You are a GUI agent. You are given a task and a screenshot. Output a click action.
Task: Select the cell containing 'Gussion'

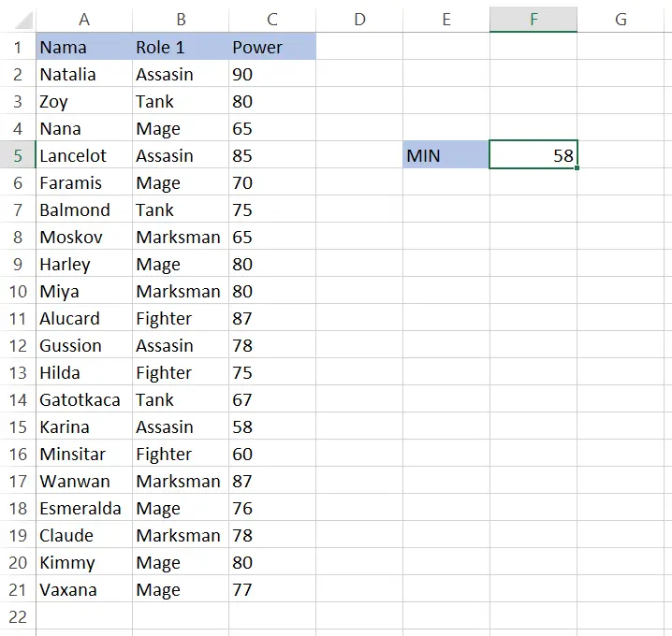coord(84,345)
